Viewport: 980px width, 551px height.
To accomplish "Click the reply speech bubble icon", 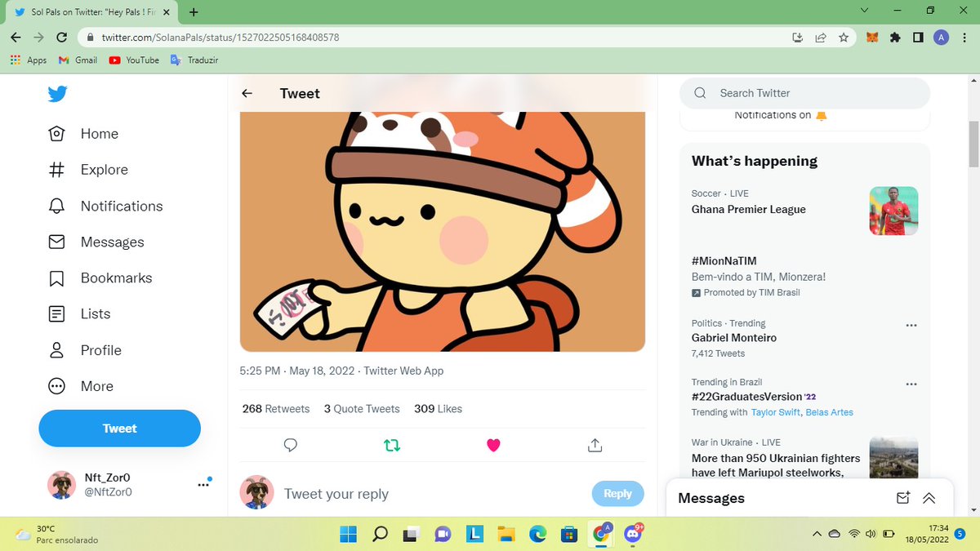I will tap(290, 445).
